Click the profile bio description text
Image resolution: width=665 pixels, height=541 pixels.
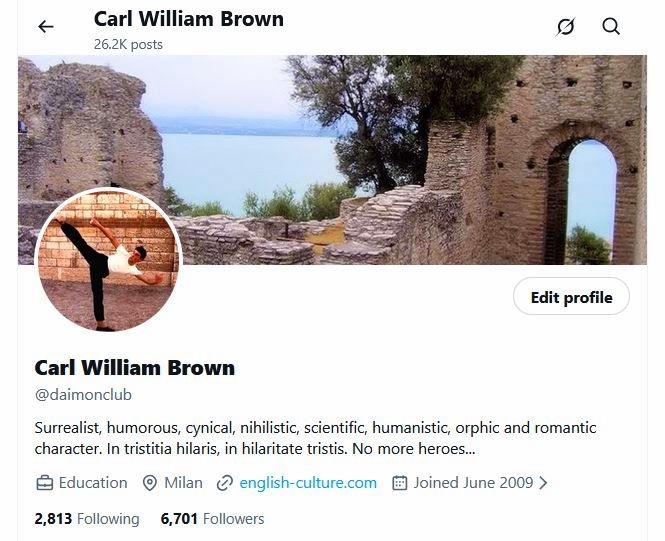point(315,438)
